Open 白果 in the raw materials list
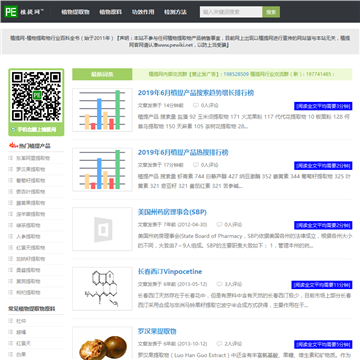This screenshot has height=360, width=360. click(x=21, y=354)
